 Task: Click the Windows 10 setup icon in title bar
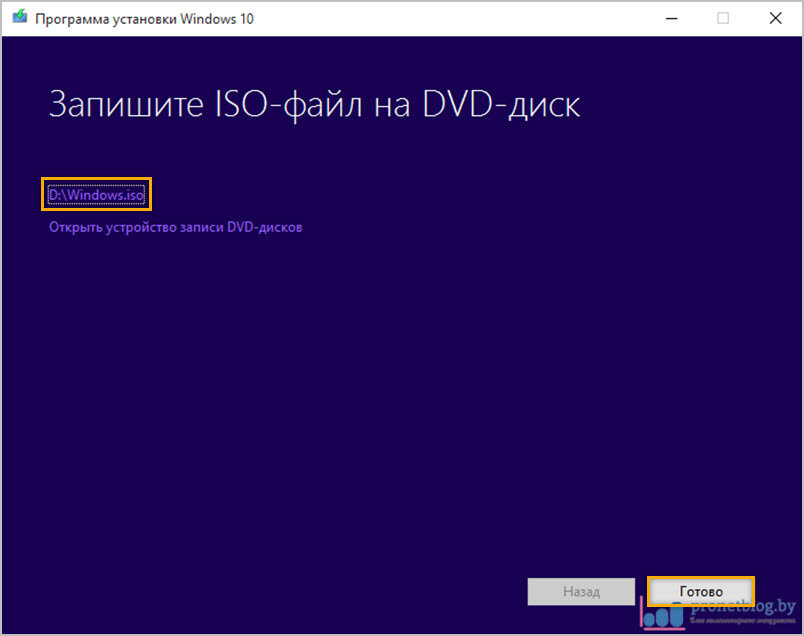tap(19, 17)
